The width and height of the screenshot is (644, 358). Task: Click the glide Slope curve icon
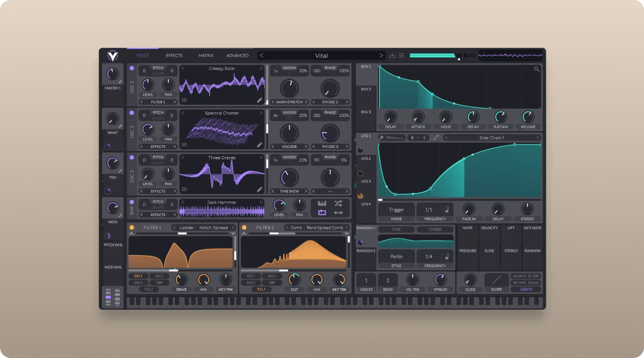pyautogui.click(x=496, y=280)
